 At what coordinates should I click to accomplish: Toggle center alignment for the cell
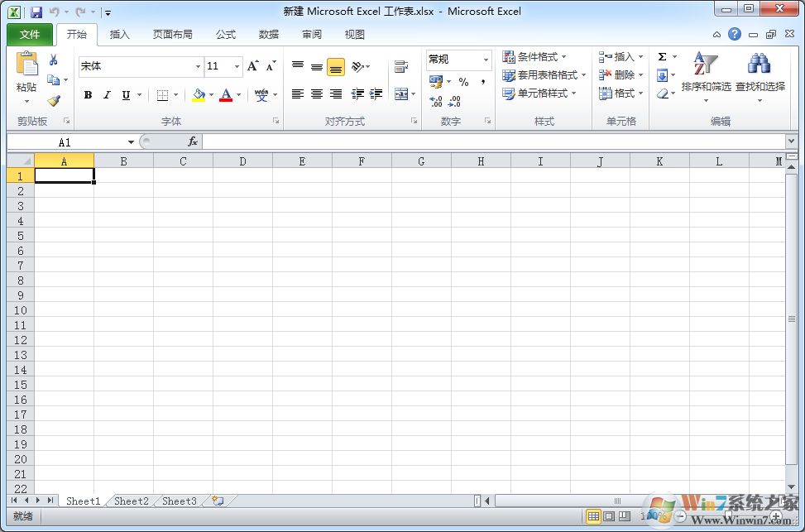point(317,93)
